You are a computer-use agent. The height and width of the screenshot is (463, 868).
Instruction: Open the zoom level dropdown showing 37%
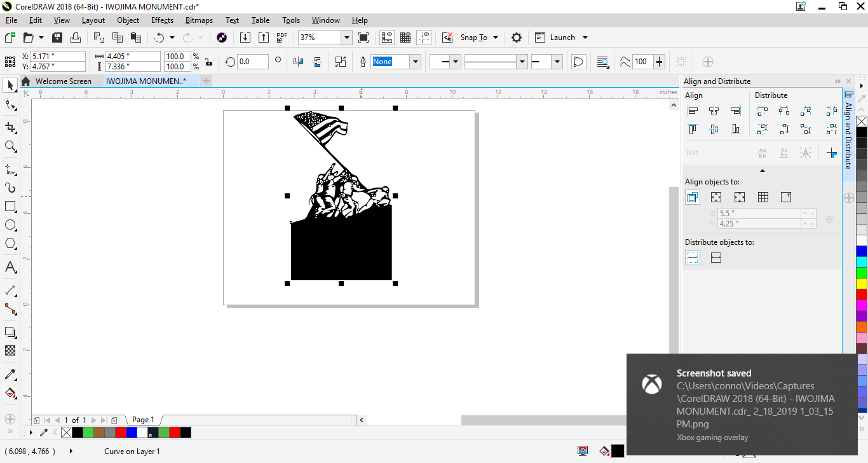pos(346,38)
